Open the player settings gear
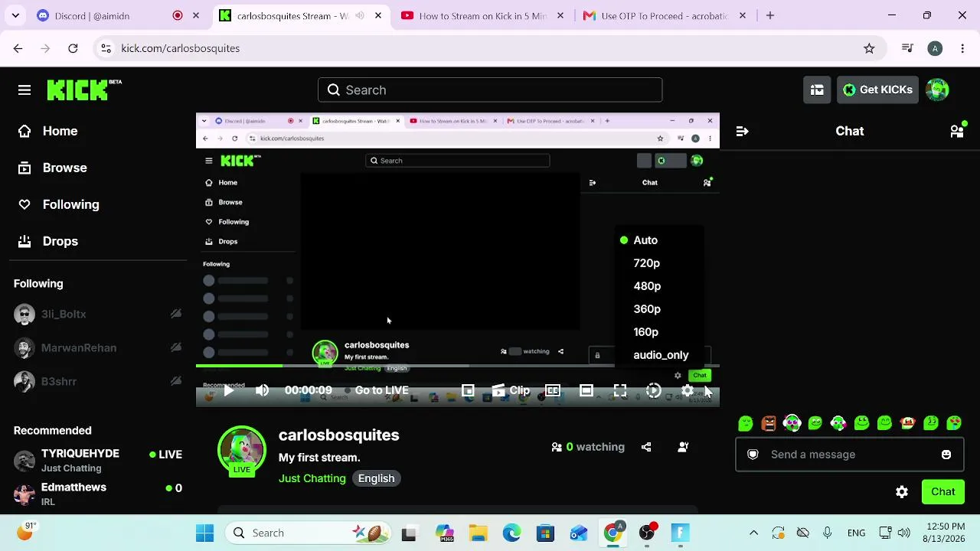 click(688, 390)
